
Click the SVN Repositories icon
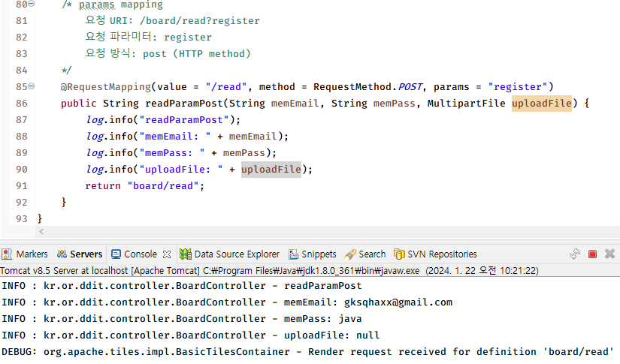click(399, 254)
